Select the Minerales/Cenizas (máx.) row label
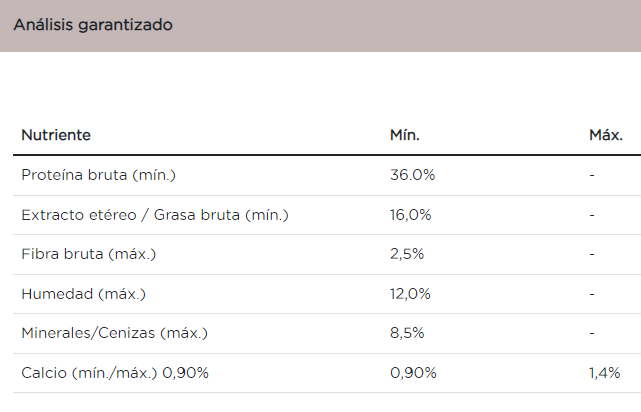This screenshot has height=412, width=641. [115, 333]
